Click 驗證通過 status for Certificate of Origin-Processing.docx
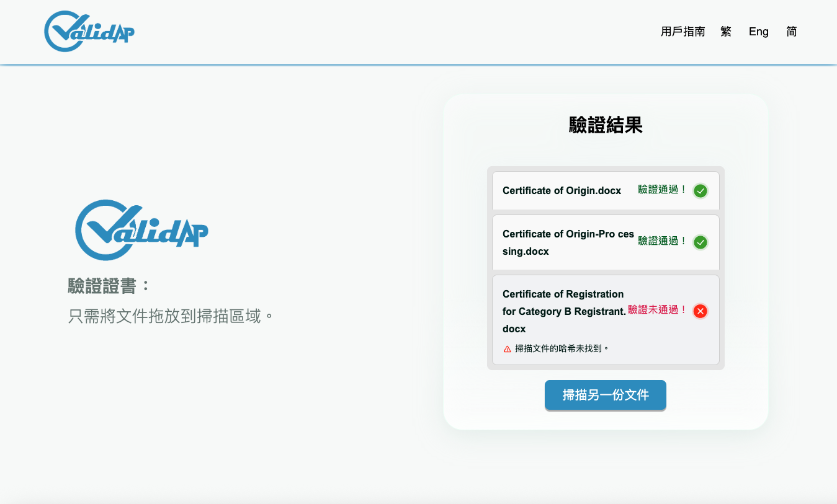This screenshot has height=504, width=837. pyautogui.click(x=662, y=241)
